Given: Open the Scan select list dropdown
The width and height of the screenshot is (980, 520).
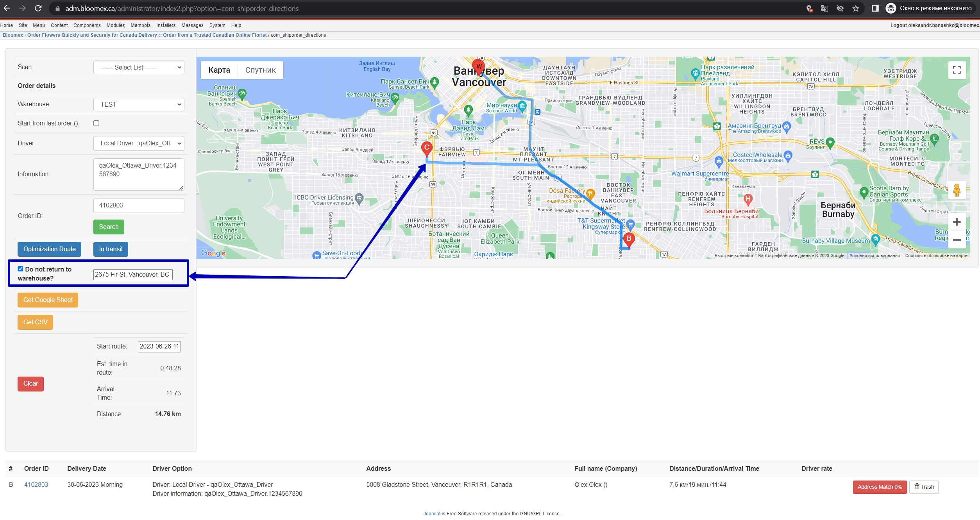Looking at the screenshot, I should (139, 67).
